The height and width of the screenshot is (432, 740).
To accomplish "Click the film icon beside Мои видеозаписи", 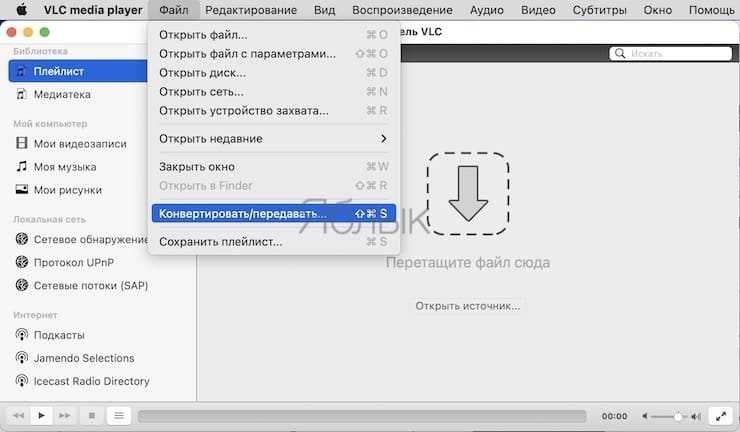I will [22, 143].
